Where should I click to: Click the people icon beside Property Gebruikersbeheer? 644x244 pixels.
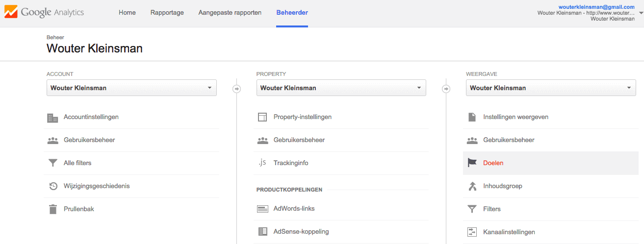[x=262, y=140]
